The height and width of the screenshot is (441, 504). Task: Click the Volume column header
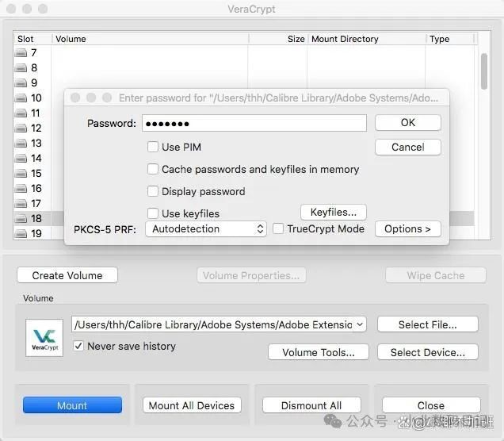[150, 39]
